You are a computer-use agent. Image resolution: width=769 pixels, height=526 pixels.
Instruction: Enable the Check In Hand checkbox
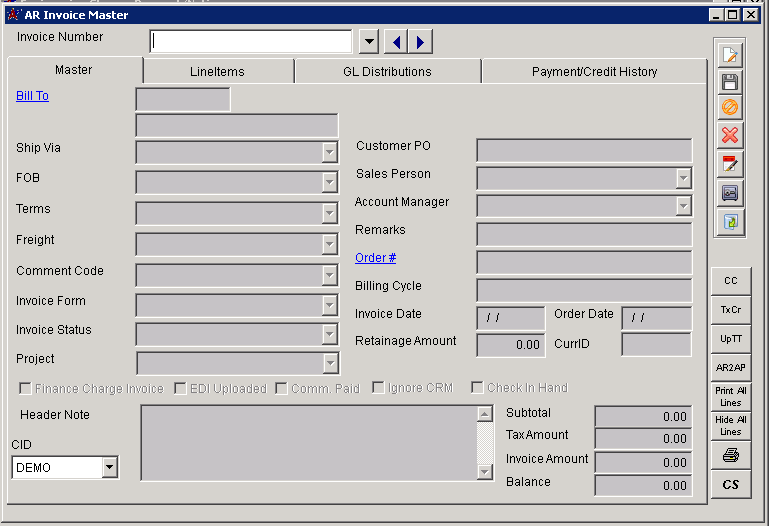477,388
